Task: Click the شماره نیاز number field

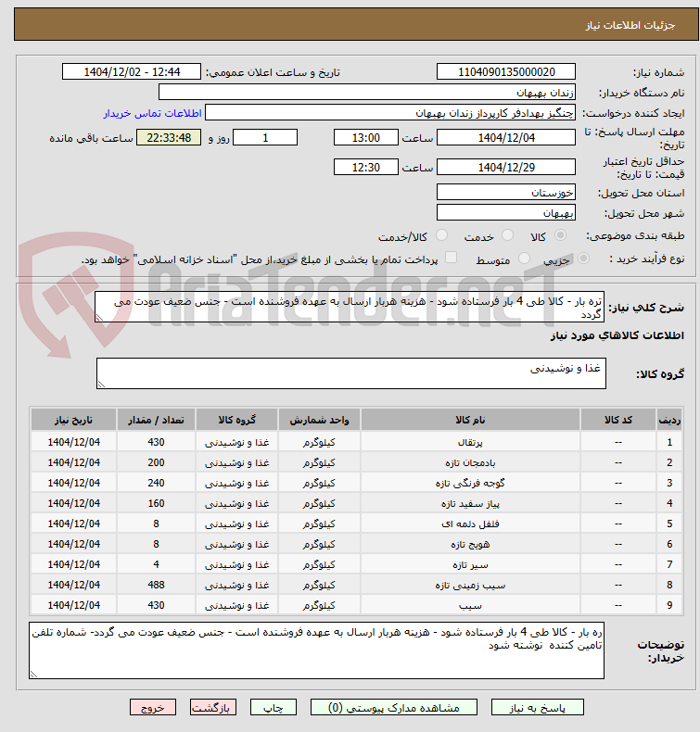Action: click(505, 72)
